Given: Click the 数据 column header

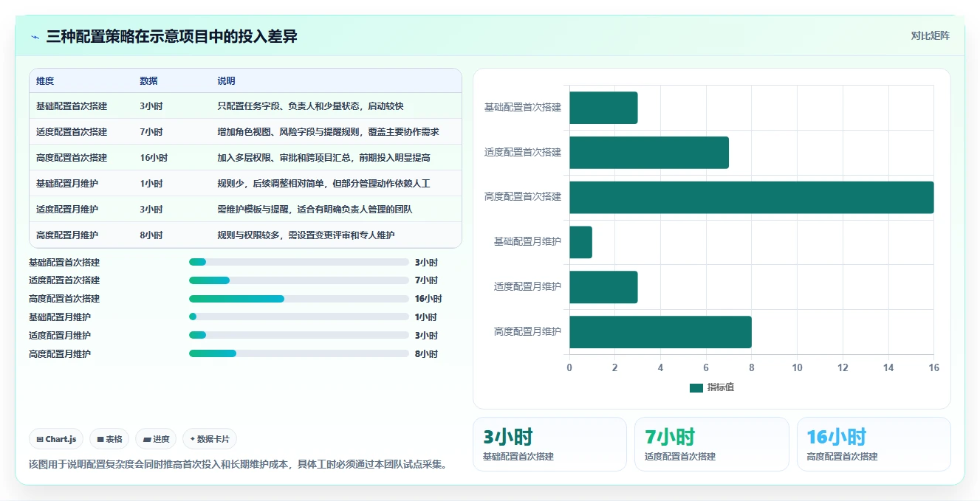Looking at the screenshot, I should click(x=148, y=81).
